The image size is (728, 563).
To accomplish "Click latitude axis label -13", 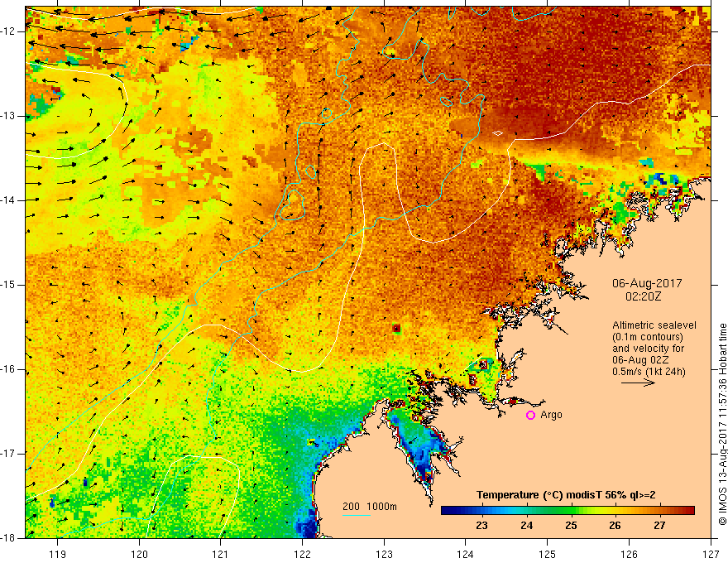I will [9, 116].
